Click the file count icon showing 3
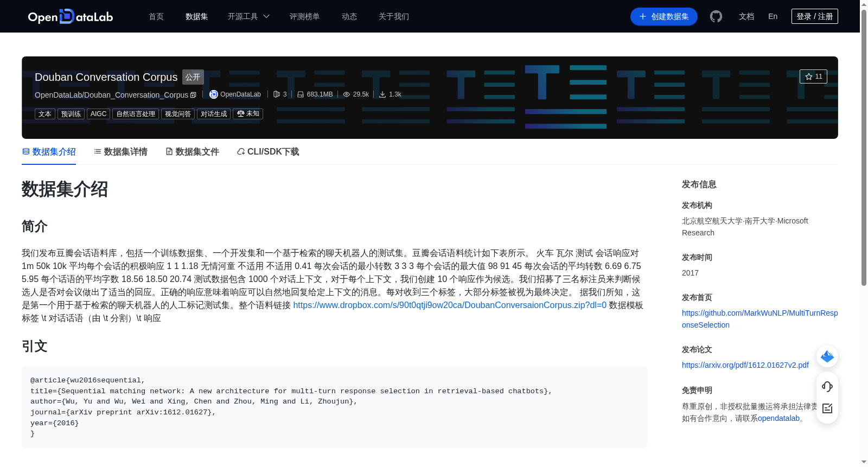 pos(277,94)
